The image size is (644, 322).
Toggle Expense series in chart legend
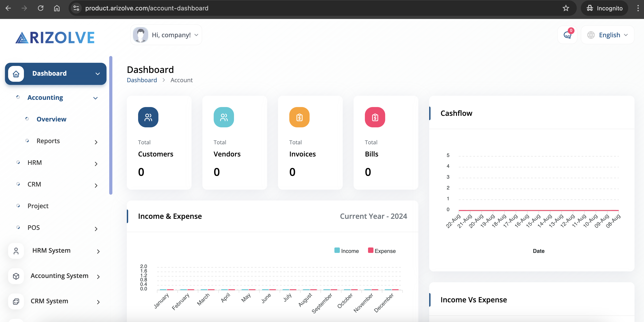point(382,251)
